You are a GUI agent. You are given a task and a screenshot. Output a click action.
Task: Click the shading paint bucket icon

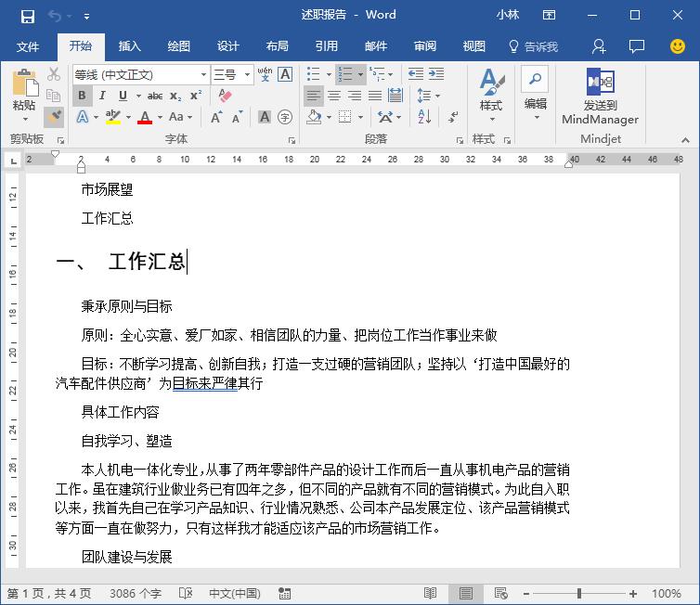point(315,117)
